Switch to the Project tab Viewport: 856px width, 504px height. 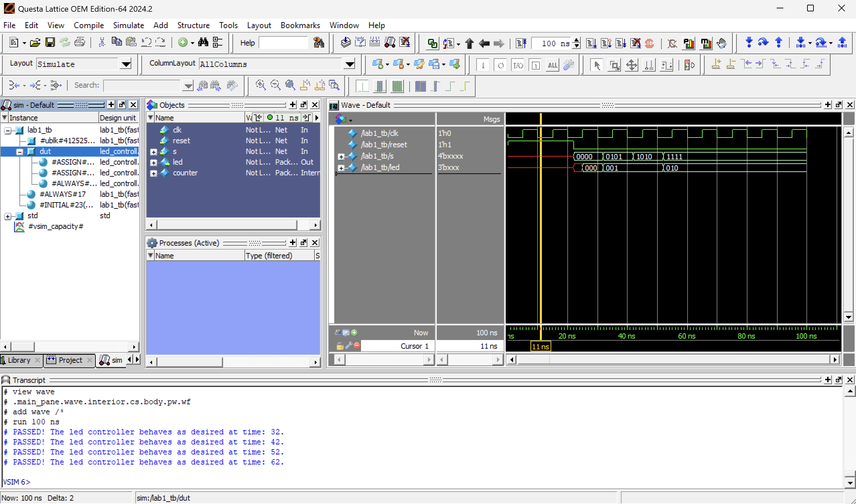click(70, 360)
